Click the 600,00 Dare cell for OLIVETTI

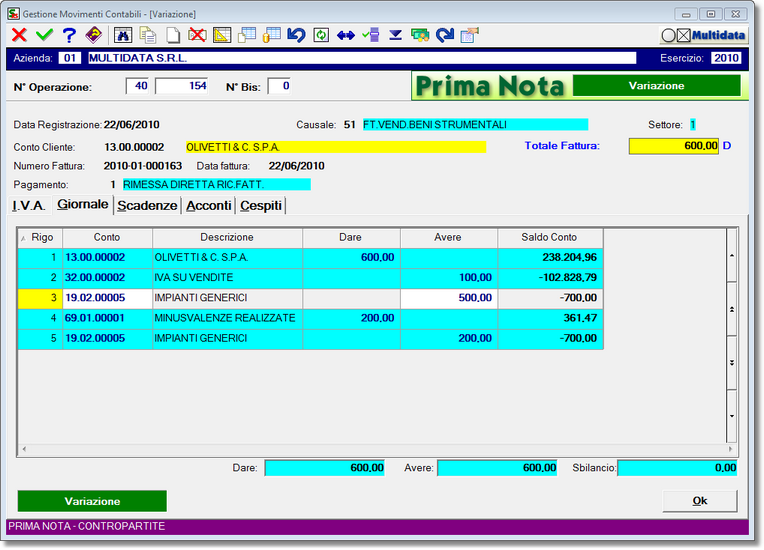pos(351,258)
